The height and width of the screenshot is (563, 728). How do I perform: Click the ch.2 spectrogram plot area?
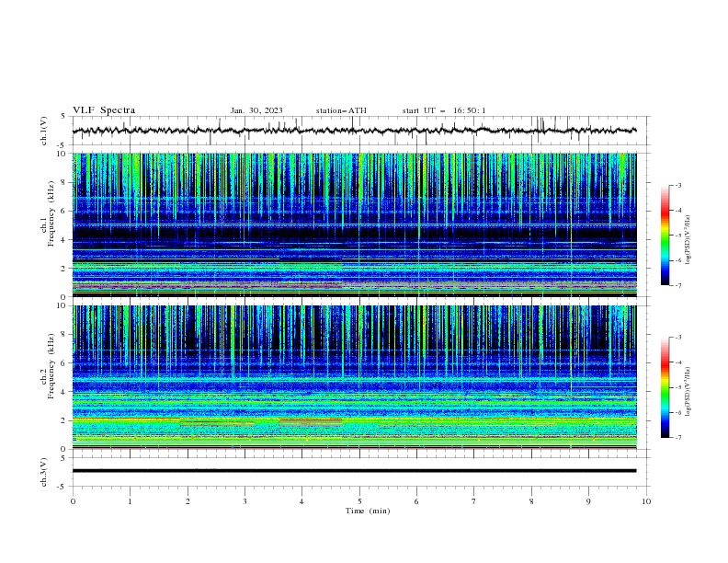pos(355,377)
